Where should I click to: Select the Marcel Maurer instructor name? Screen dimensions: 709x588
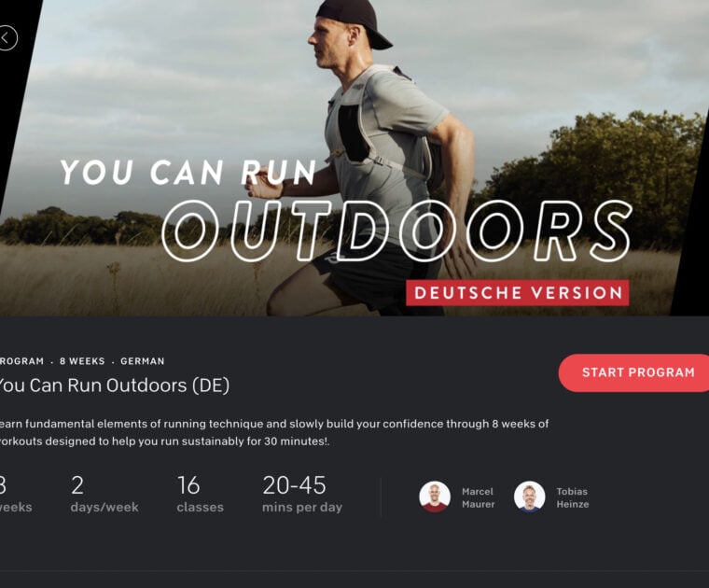coord(478,497)
